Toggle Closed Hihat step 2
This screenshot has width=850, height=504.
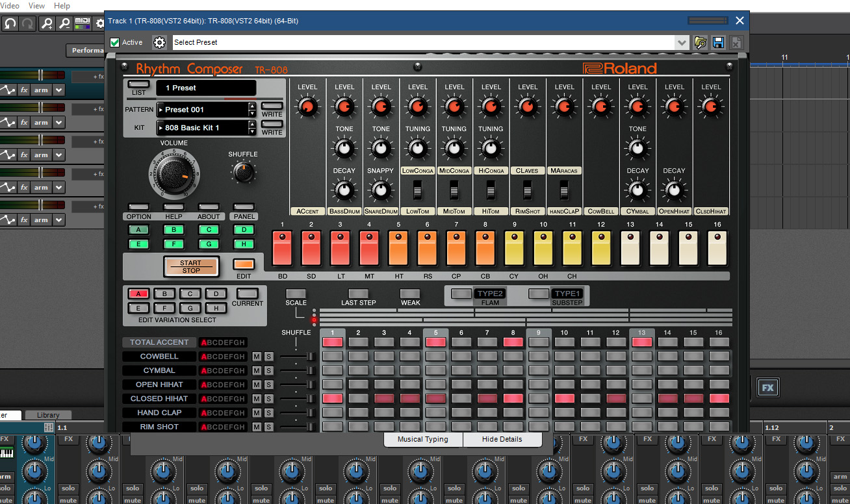[358, 398]
